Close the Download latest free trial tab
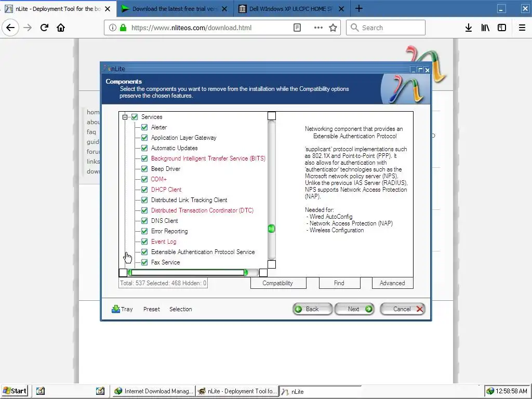Image resolution: width=532 pixels, height=399 pixels. 224,9
